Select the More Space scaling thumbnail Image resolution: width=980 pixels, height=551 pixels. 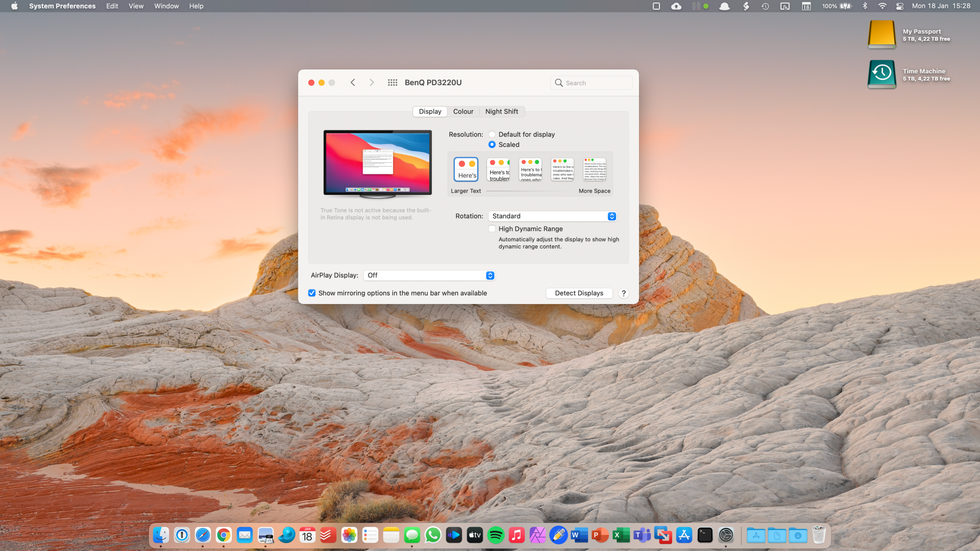coord(594,169)
